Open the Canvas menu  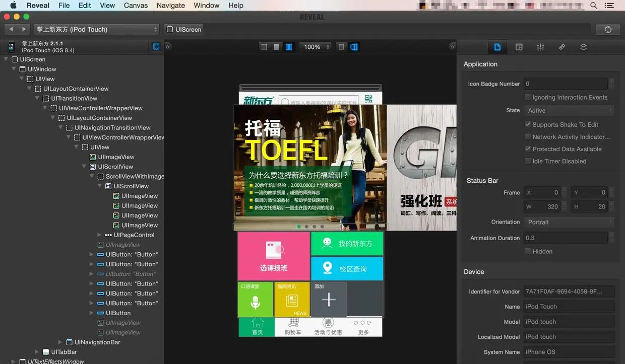pos(136,6)
